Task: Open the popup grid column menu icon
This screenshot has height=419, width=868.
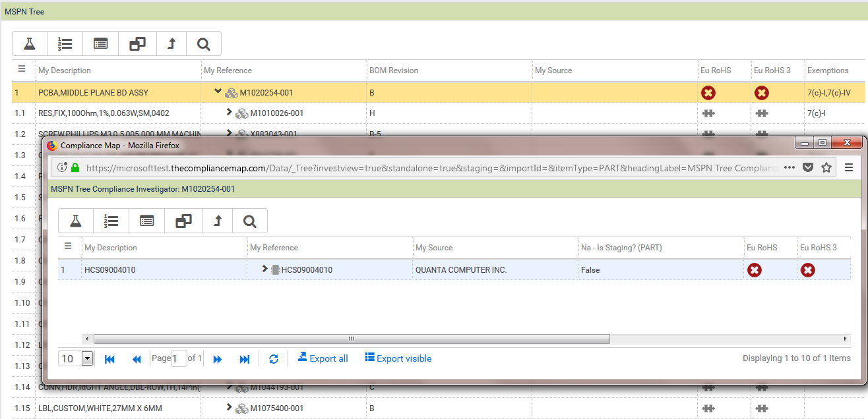Action: tap(68, 247)
